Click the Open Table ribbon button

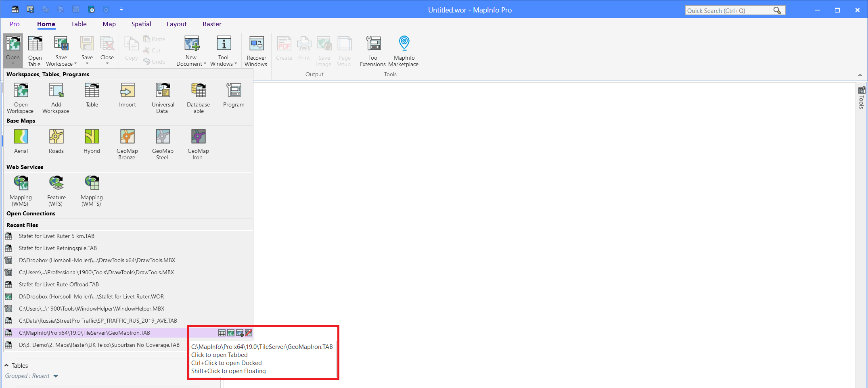(x=35, y=51)
